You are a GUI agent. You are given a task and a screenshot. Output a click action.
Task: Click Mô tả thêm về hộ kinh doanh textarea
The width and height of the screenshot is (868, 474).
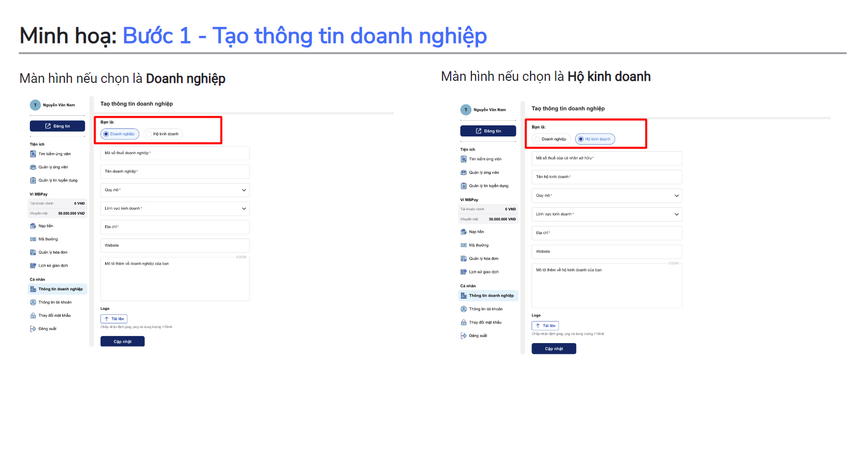(x=607, y=286)
